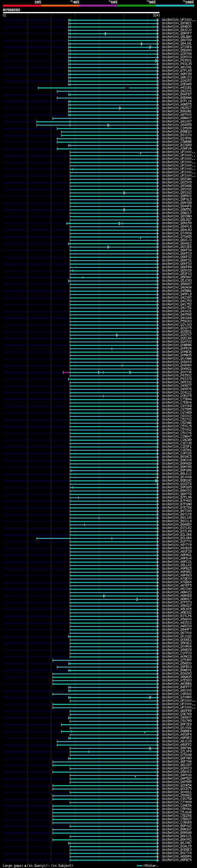Viewport: 197px width, 868px height.
Task: Open hit UniRef100_Q93ZJ0
Action: pos(177,30)
